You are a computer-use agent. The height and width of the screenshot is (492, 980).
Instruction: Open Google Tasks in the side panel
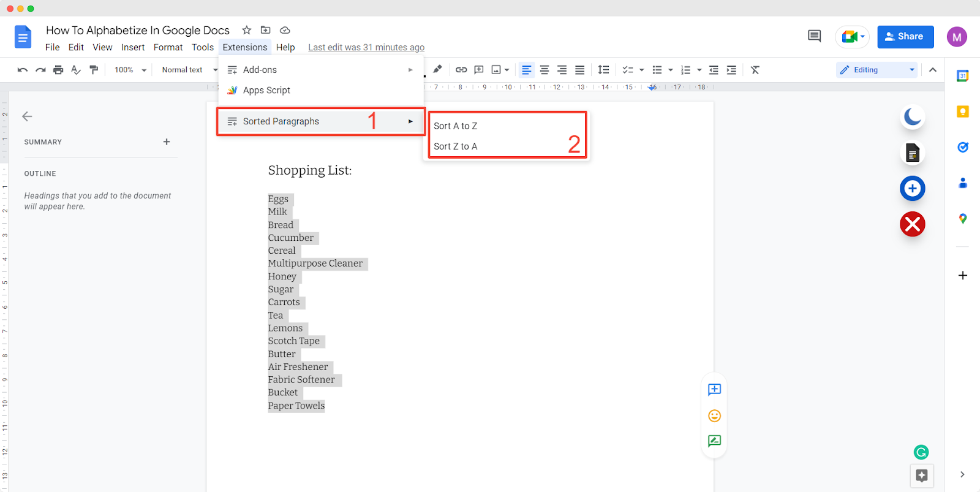(x=963, y=147)
